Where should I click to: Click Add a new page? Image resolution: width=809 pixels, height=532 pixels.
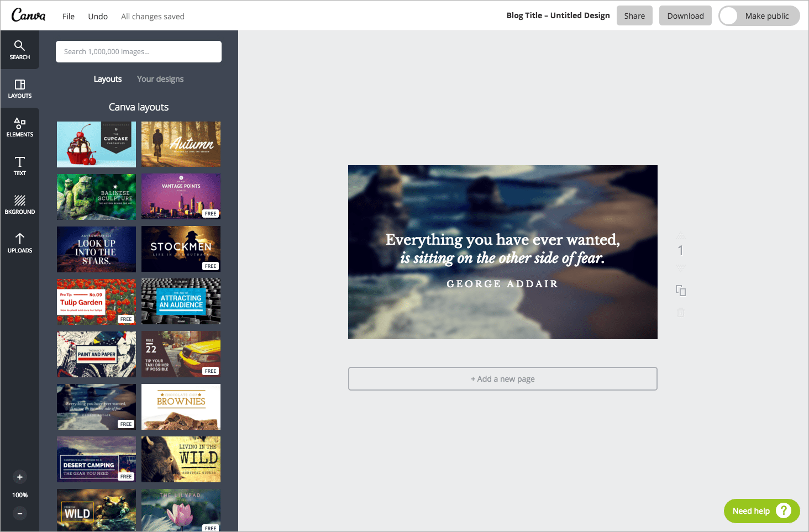502,379
